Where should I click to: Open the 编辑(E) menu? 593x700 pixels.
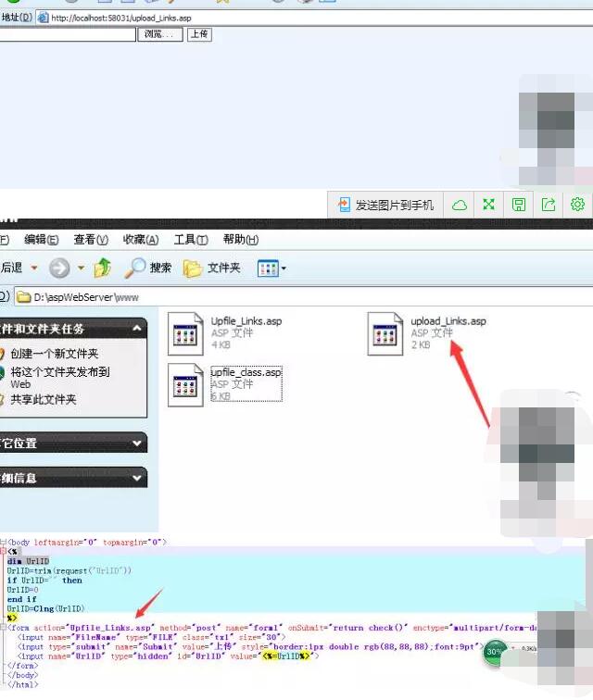[41, 240]
